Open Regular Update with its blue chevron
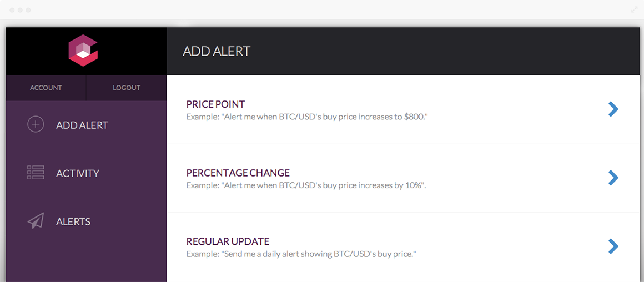 pos(613,246)
